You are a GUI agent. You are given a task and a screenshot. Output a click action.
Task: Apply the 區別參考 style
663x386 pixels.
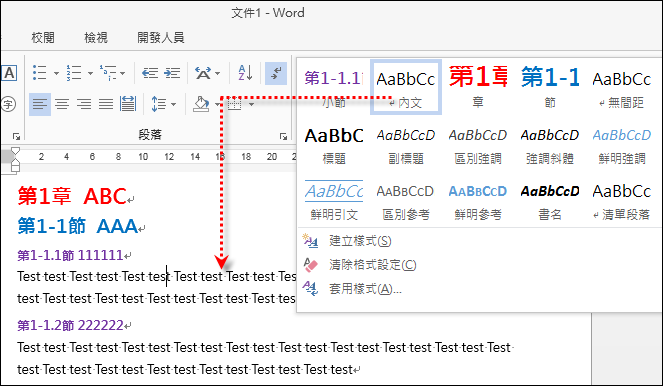[406, 201]
